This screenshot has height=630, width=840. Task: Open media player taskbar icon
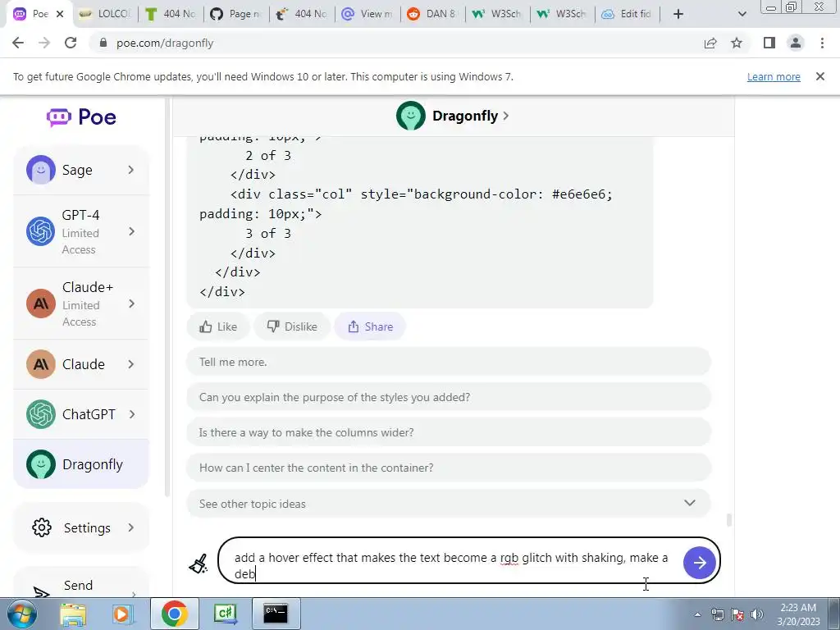[122, 614]
